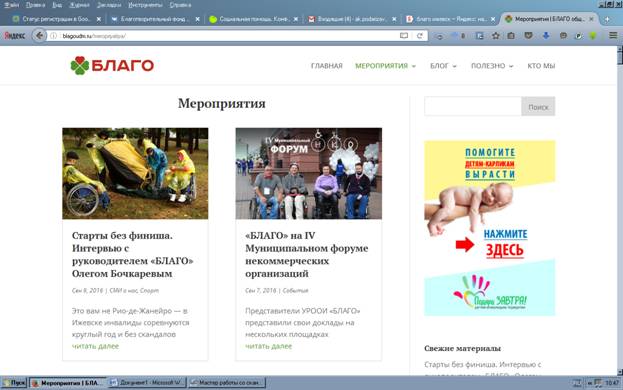Image resolution: width=623 pixels, height=390 pixels.
Task: Click the browser back arrow button
Action: 39,36
